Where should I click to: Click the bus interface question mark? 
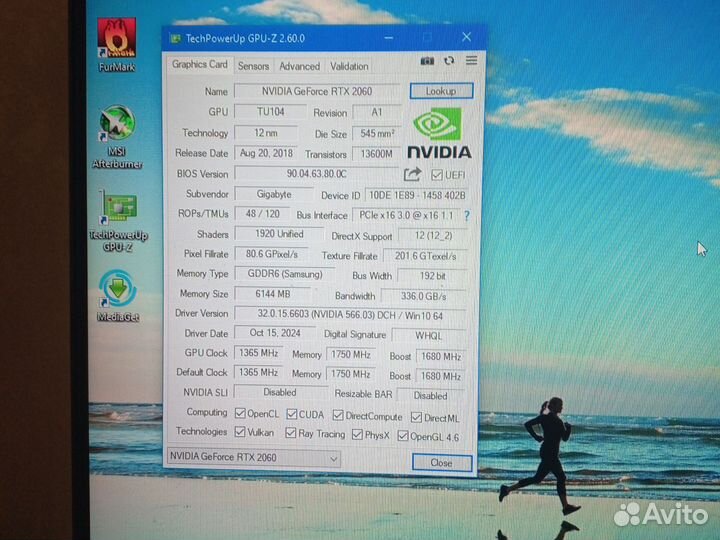(x=466, y=215)
